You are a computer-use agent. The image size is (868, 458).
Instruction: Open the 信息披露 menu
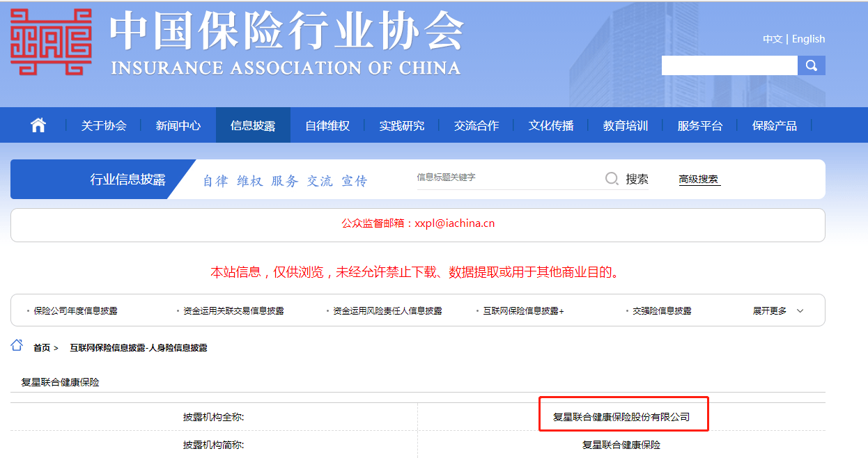[x=253, y=125]
